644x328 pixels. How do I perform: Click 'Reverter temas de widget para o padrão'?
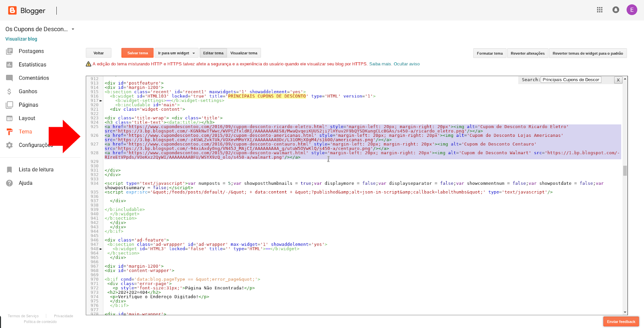click(x=588, y=53)
